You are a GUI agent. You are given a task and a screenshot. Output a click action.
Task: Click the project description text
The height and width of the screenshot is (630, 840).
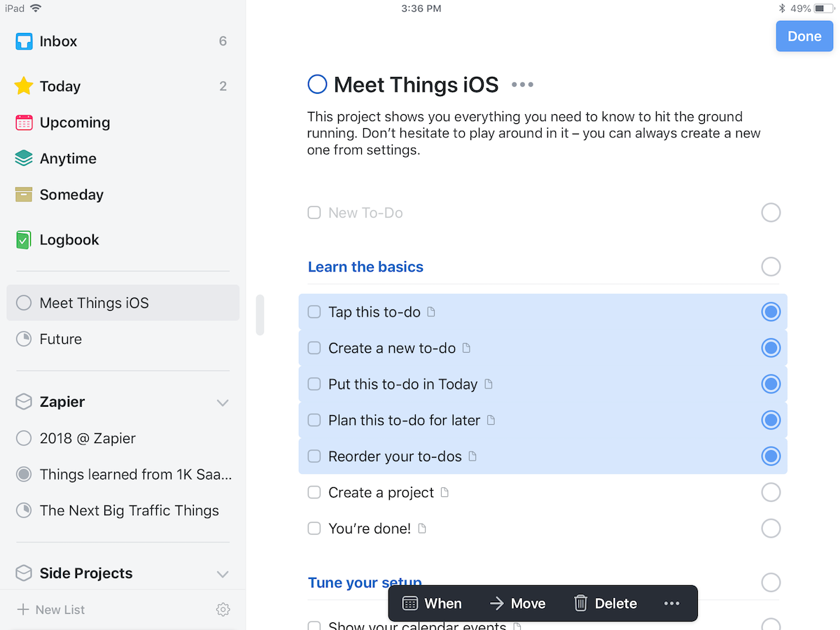click(x=534, y=133)
